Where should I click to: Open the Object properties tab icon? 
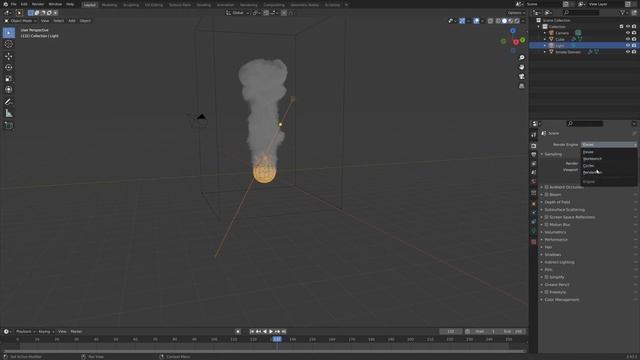coord(533,204)
